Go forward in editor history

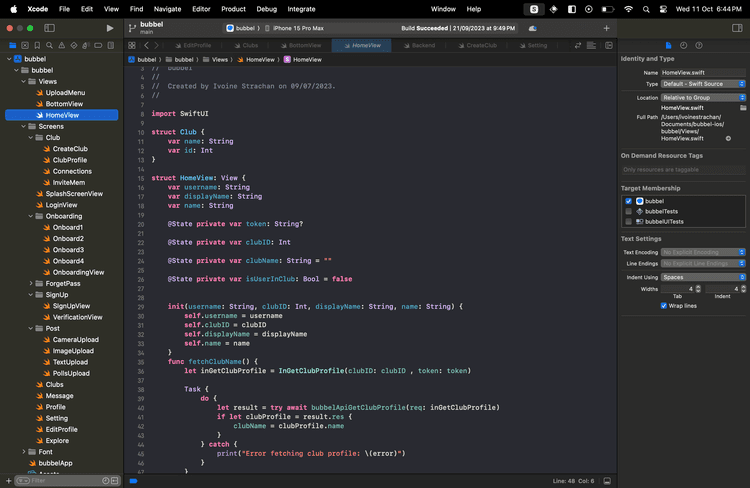coord(156,45)
